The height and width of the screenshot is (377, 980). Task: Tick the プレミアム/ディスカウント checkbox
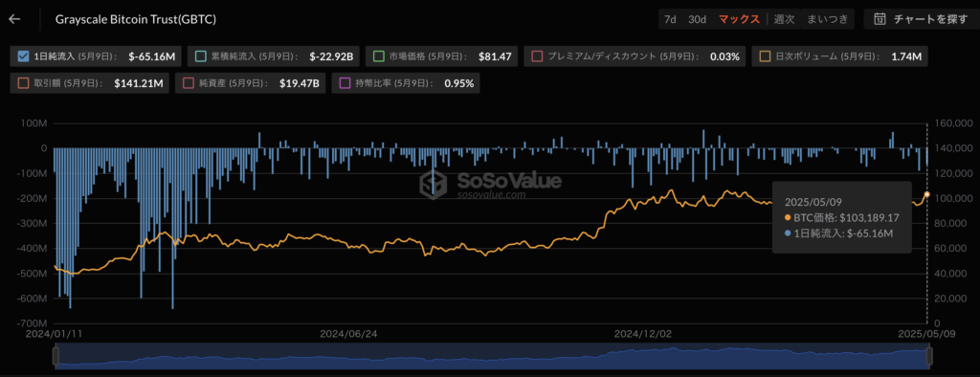click(x=537, y=56)
